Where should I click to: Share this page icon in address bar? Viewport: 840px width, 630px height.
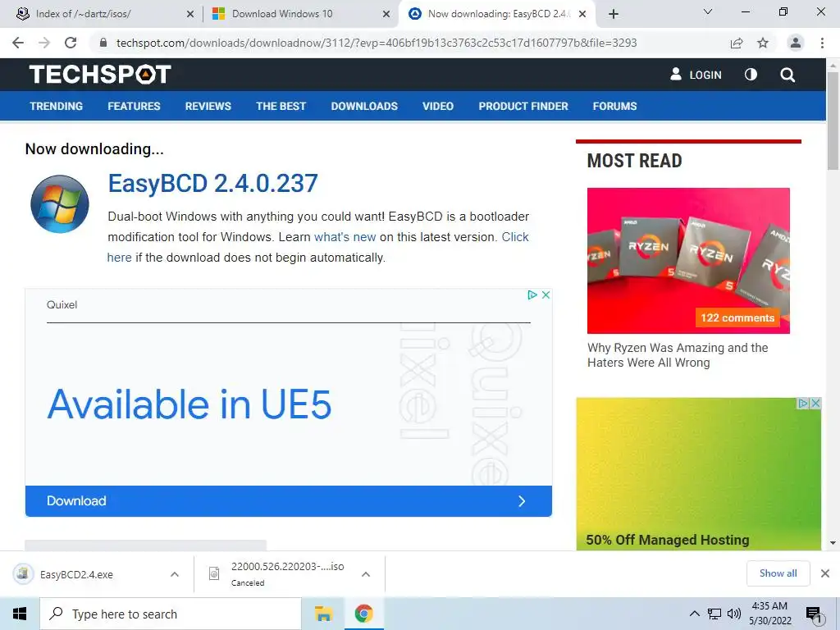pos(737,43)
